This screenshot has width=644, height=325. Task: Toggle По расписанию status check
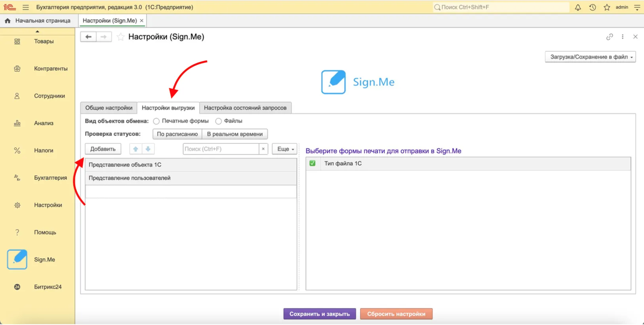click(x=177, y=134)
